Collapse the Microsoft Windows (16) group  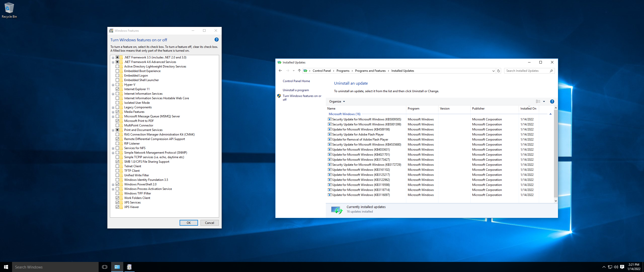coord(550,114)
